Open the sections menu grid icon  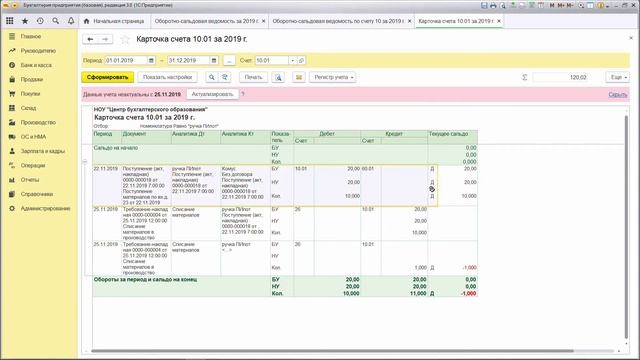point(9,21)
